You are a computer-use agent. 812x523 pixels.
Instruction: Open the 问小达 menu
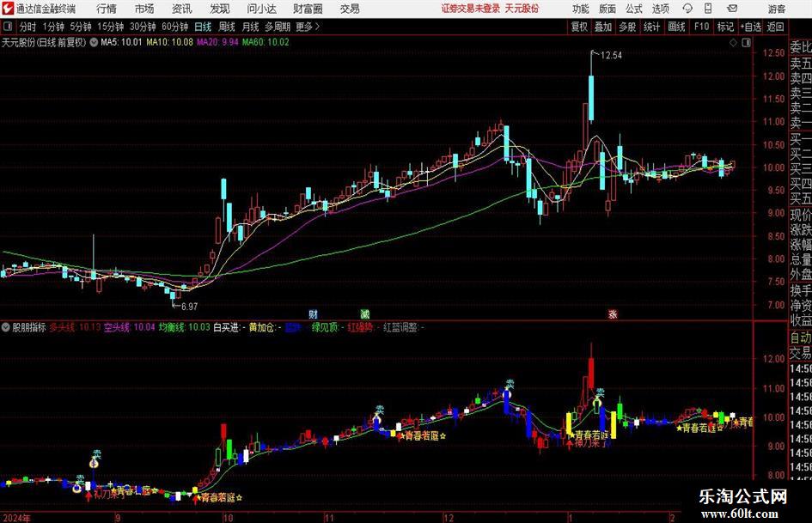pyautogui.click(x=261, y=9)
